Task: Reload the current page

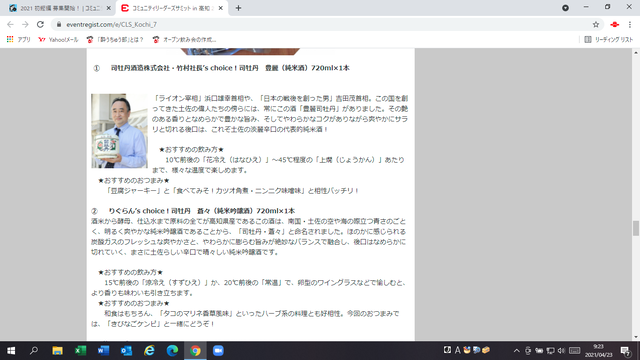Action: click(40, 24)
